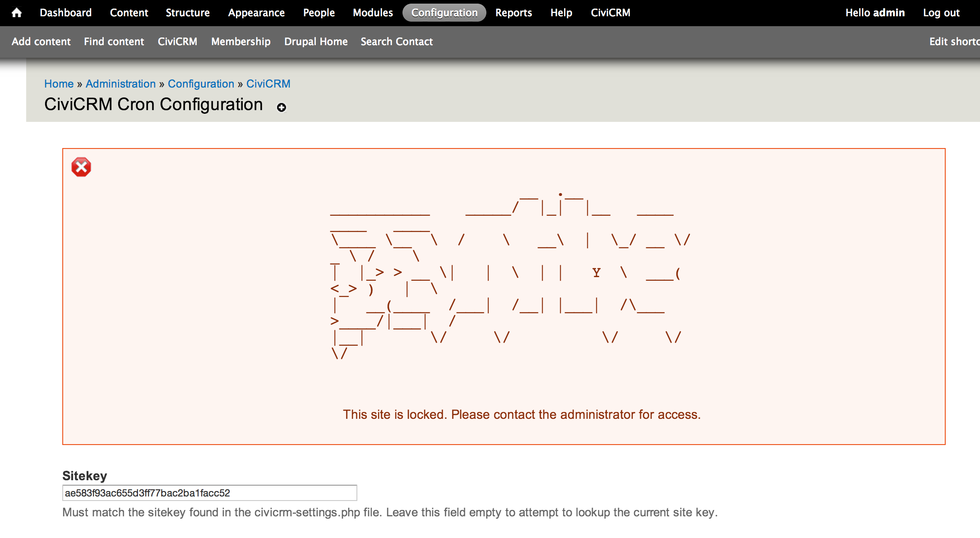Open the People admin menu

pyautogui.click(x=319, y=13)
